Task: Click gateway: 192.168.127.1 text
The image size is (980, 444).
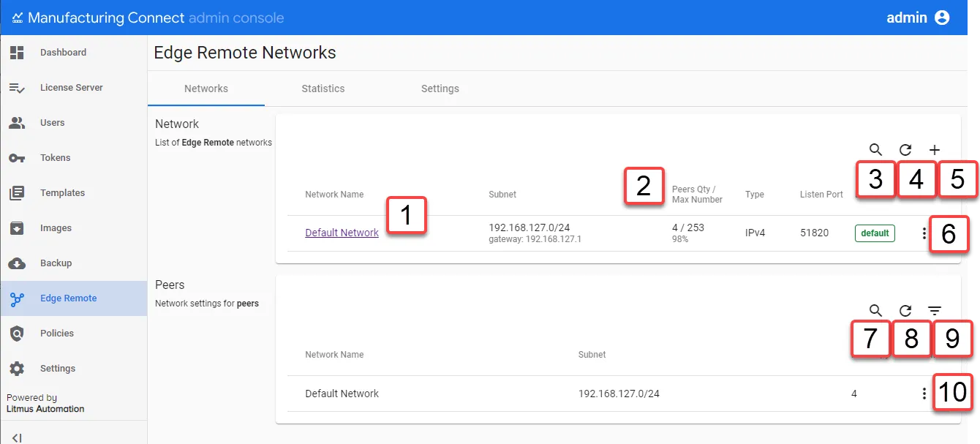Action: click(535, 239)
